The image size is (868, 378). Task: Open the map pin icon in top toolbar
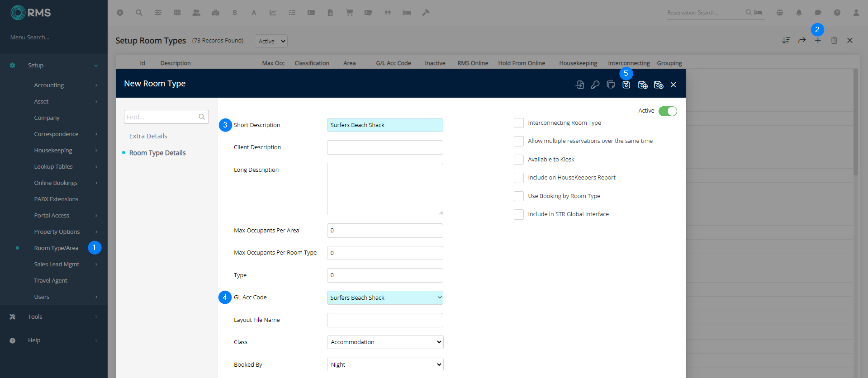click(x=216, y=13)
